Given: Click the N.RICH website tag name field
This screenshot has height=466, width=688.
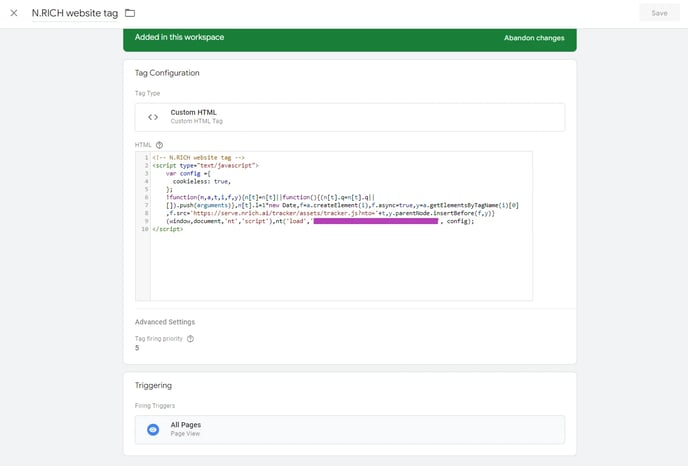Looking at the screenshot, I should [x=75, y=13].
